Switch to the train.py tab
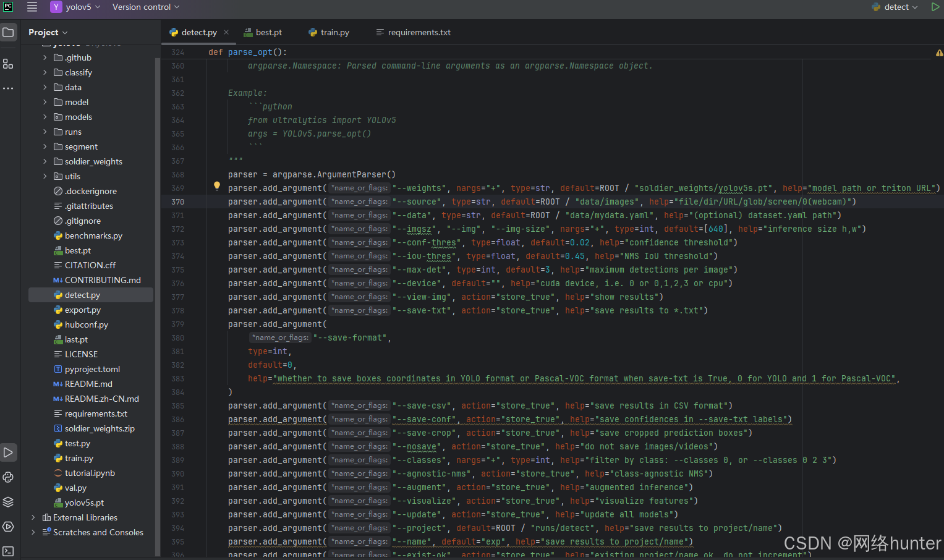This screenshot has width=944, height=560. (x=329, y=32)
